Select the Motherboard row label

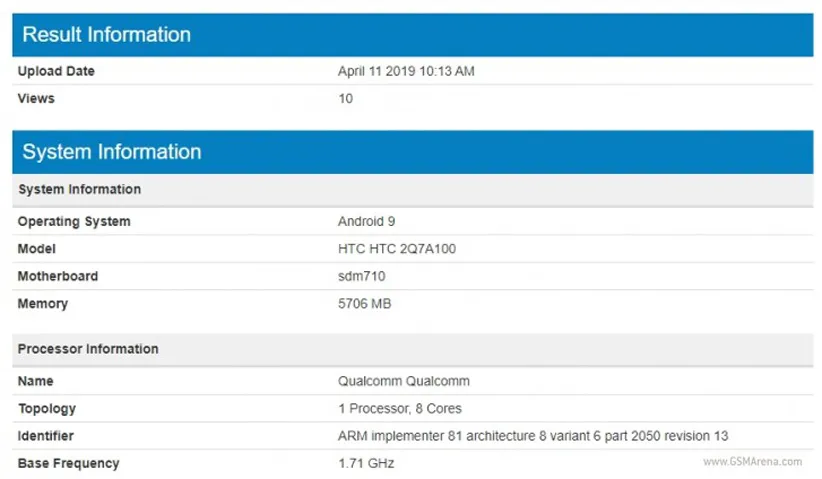(58, 276)
